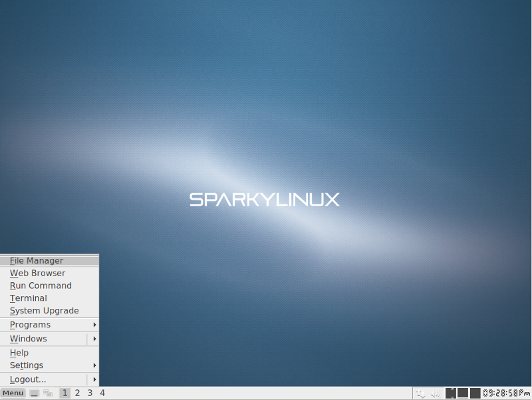The height and width of the screenshot is (400, 532).
Task: Open the Help menu entry
Action: pyautogui.click(x=49, y=353)
